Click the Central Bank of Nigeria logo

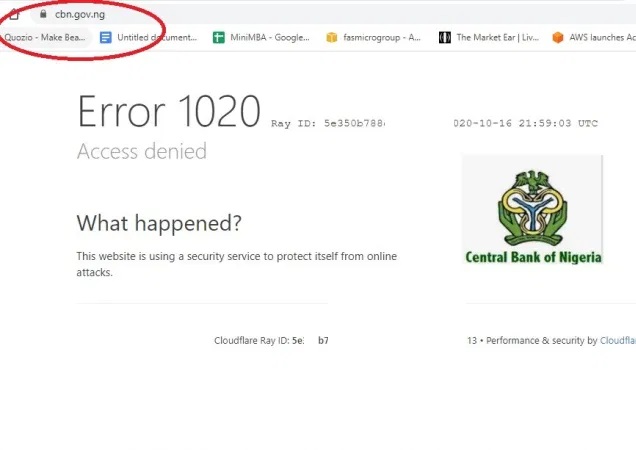tap(533, 210)
